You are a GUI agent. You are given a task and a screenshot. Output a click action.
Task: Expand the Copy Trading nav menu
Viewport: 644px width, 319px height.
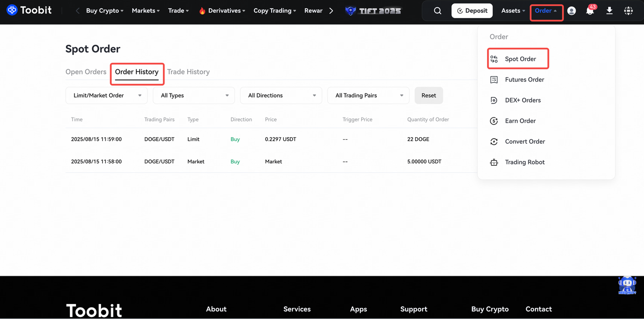click(275, 11)
